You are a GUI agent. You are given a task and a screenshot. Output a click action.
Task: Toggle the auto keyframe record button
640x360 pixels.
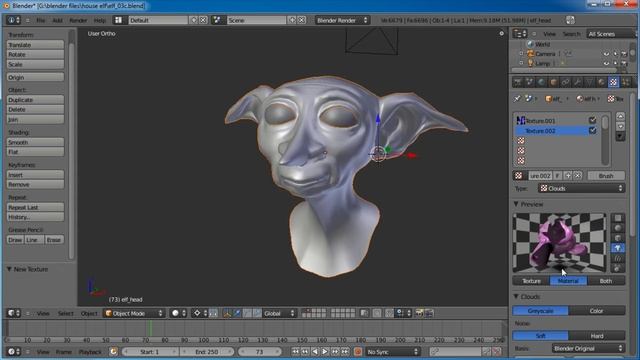[x=358, y=351]
